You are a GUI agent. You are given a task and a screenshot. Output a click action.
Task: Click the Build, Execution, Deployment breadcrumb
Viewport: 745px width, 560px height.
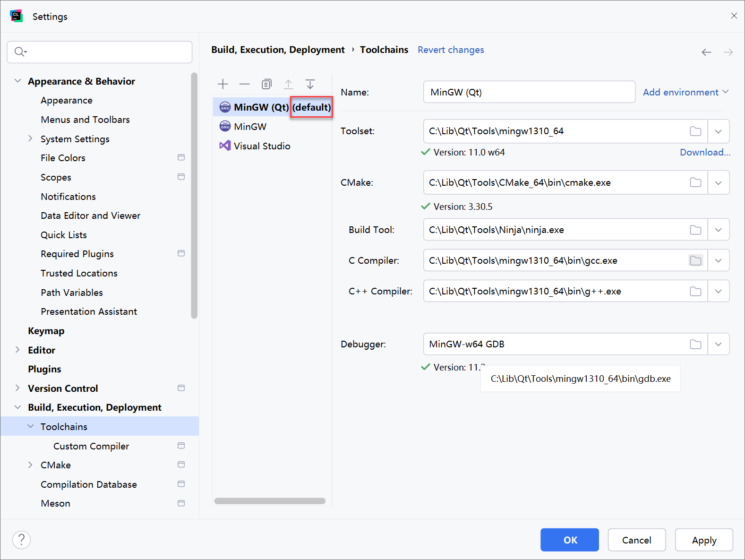click(x=278, y=50)
